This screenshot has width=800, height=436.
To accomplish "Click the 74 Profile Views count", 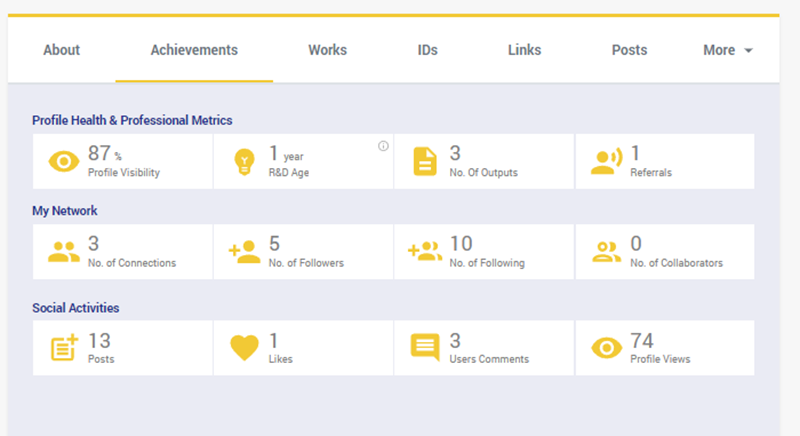I will tap(642, 340).
